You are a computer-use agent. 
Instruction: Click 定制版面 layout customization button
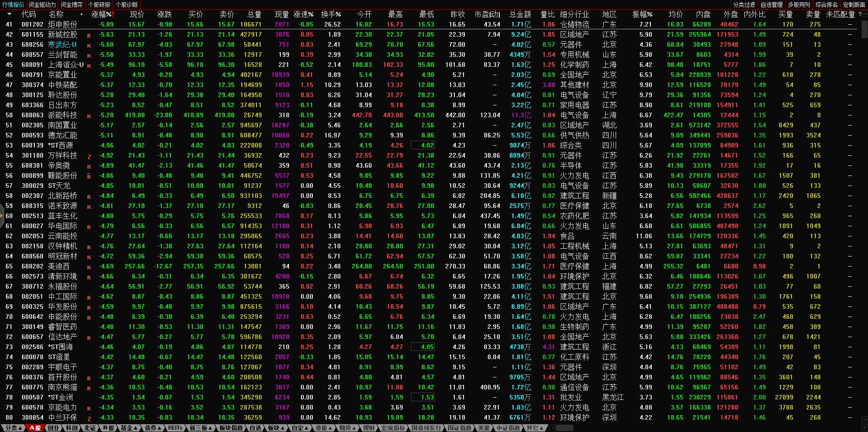click(854, 5)
